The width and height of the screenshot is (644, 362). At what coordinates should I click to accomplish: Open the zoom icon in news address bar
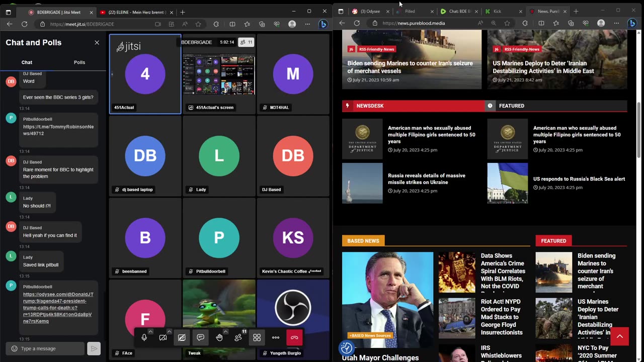tap(494, 23)
